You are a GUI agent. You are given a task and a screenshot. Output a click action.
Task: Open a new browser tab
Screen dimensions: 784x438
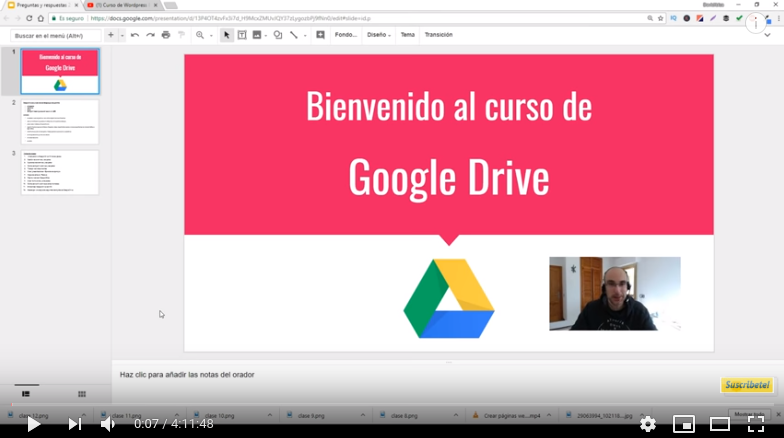pyautogui.click(x=170, y=5)
